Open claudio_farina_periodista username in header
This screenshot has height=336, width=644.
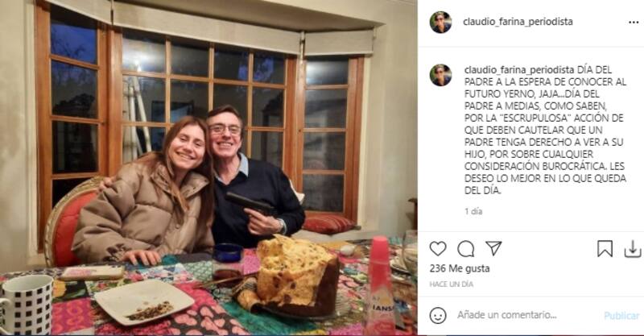point(518,22)
